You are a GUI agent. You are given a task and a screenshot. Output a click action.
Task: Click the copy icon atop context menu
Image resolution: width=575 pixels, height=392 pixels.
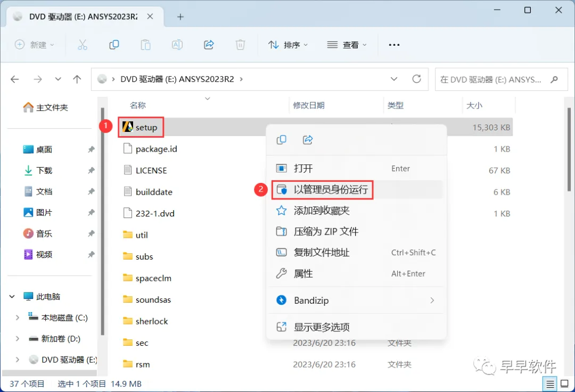281,139
